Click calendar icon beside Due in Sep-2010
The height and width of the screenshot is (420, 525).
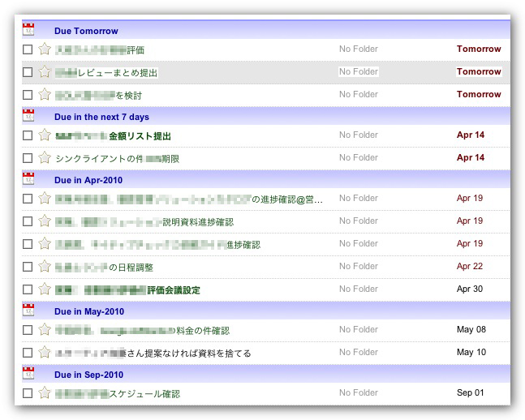click(28, 375)
